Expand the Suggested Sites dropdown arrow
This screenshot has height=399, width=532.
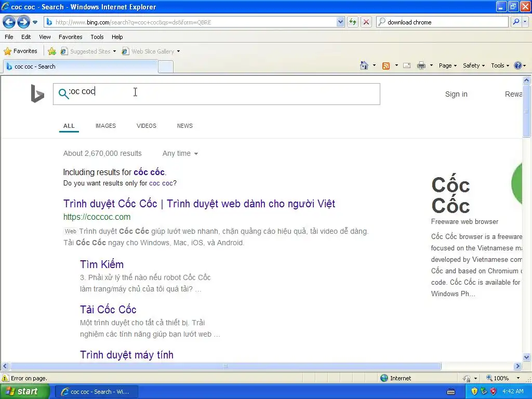point(114,51)
